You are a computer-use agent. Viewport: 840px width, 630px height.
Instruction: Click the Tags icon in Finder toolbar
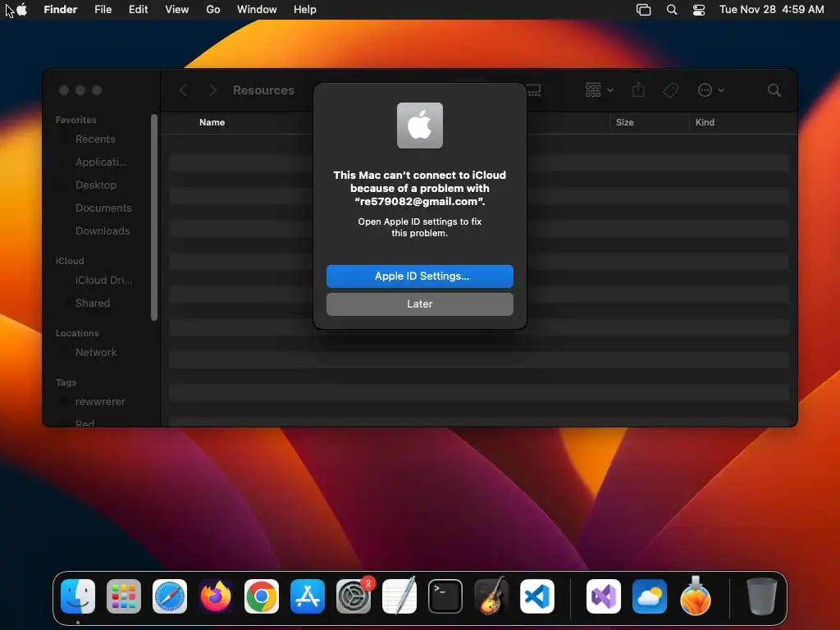click(x=670, y=90)
